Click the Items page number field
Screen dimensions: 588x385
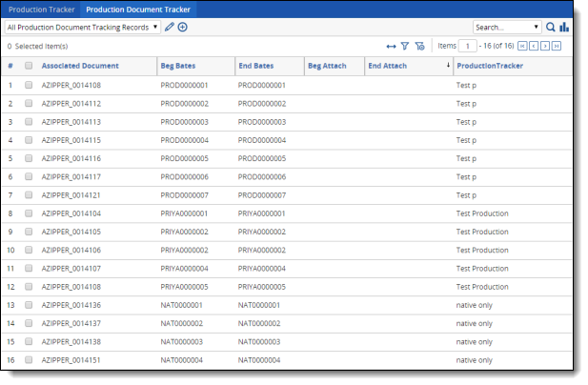pos(467,46)
